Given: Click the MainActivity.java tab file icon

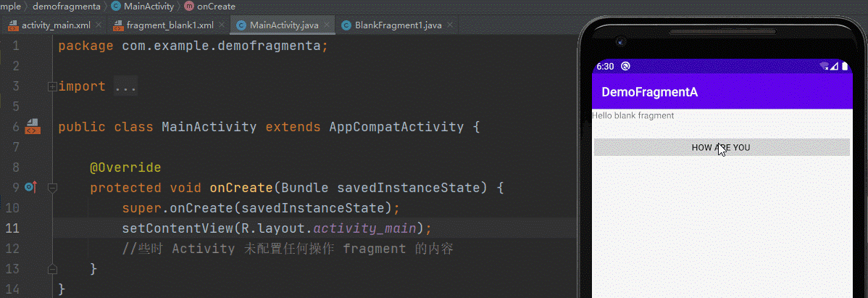Looking at the screenshot, I should 241,25.
